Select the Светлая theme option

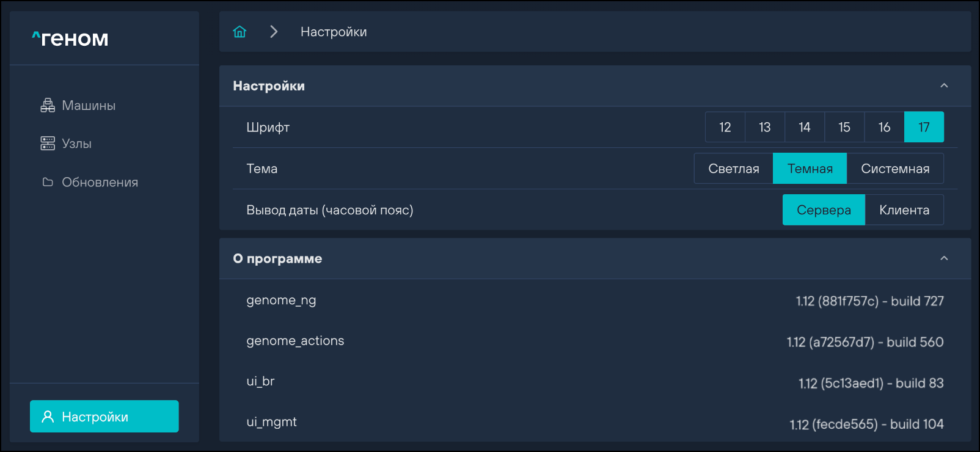pyautogui.click(x=733, y=169)
